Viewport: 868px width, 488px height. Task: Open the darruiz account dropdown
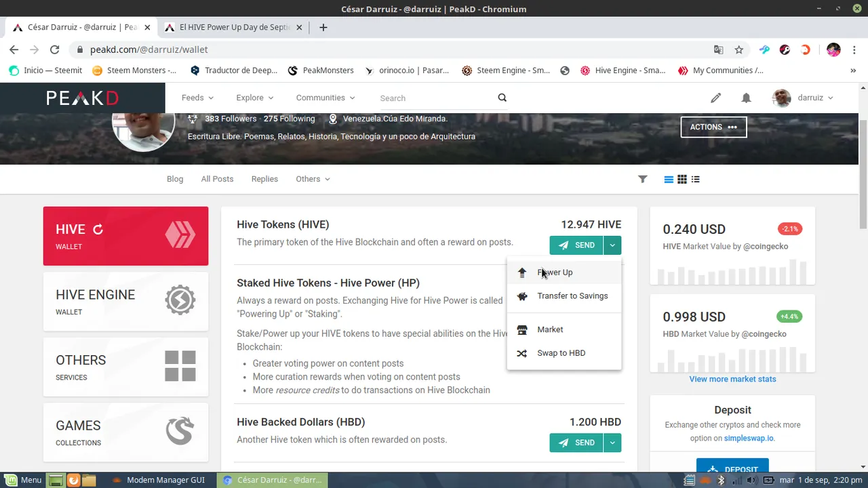[x=803, y=98]
